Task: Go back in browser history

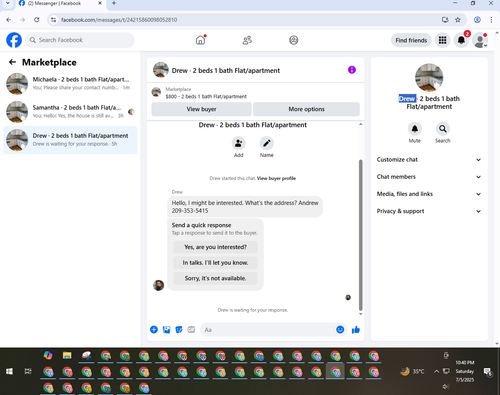Action: click(9, 20)
